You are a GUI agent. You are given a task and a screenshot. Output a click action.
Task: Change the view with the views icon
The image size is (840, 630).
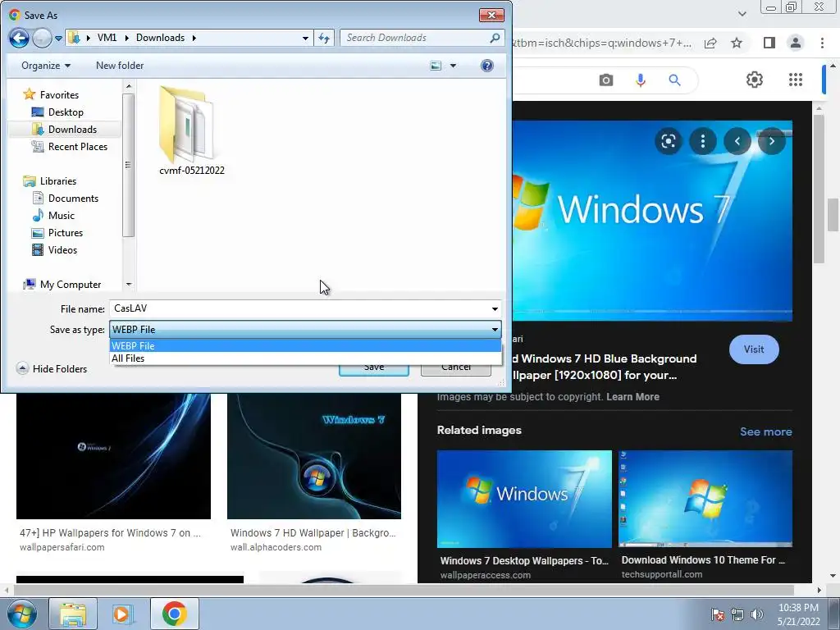(436, 66)
